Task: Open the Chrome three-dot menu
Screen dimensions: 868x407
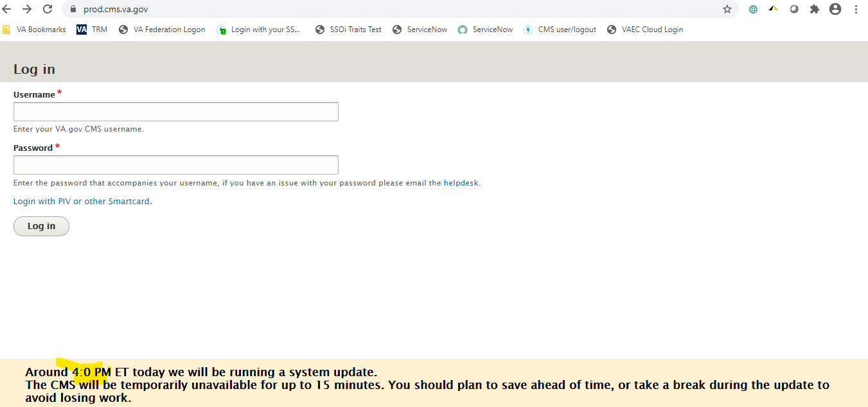Action: pos(856,9)
